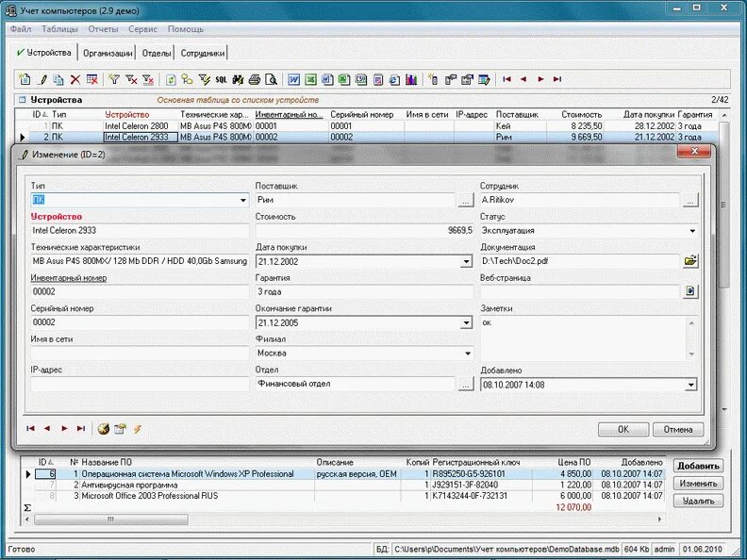This screenshot has height=560, width=747.
Task: Switch to the Организации tab
Action: pyautogui.click(x=108, y=54)
